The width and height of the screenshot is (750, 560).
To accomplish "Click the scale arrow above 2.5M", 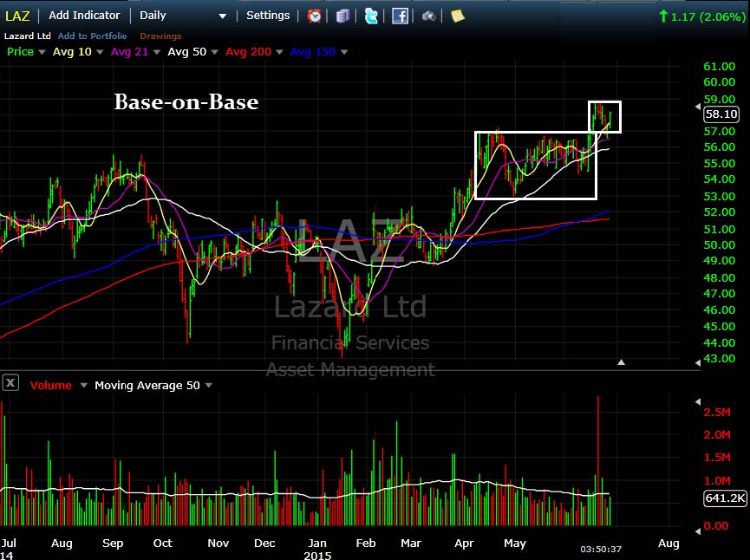I will pyautogui.click(x=698, y=401).
